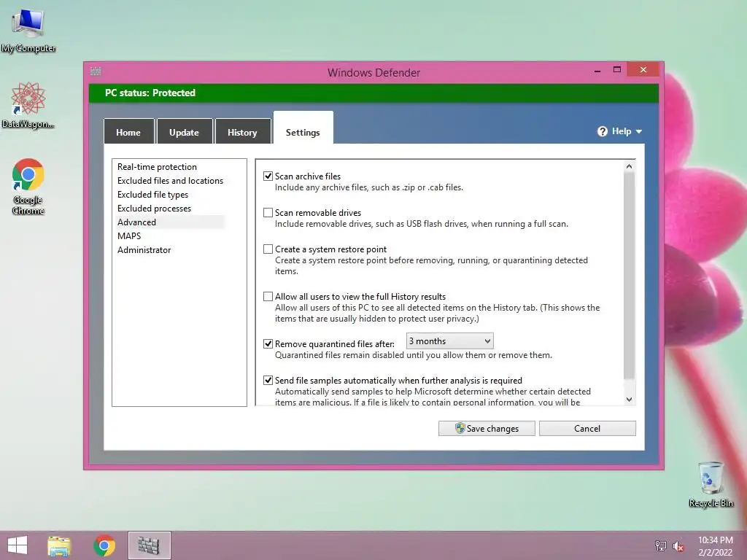The image size is (747, 560).
Task: Open the 3 months dropdown
Action: (x=449, y=341)
